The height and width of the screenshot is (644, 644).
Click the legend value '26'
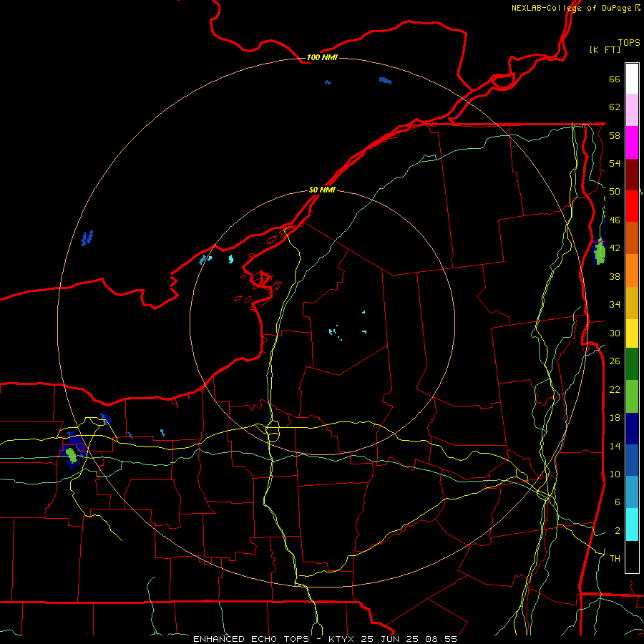pos(615,361)
